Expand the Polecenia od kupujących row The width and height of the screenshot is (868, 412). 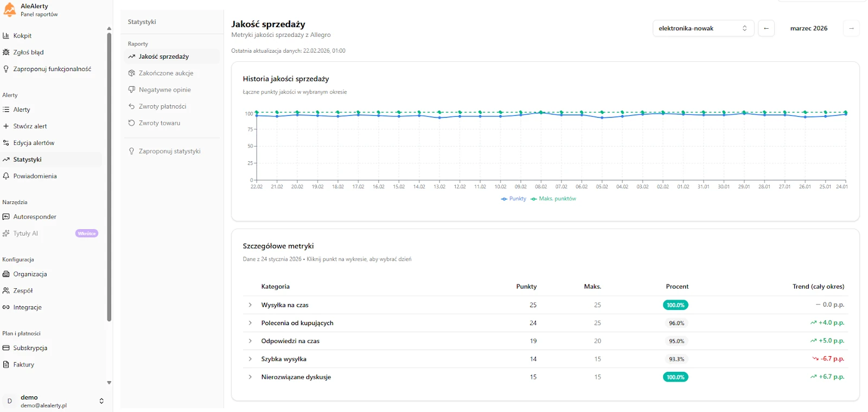[250, 323]
